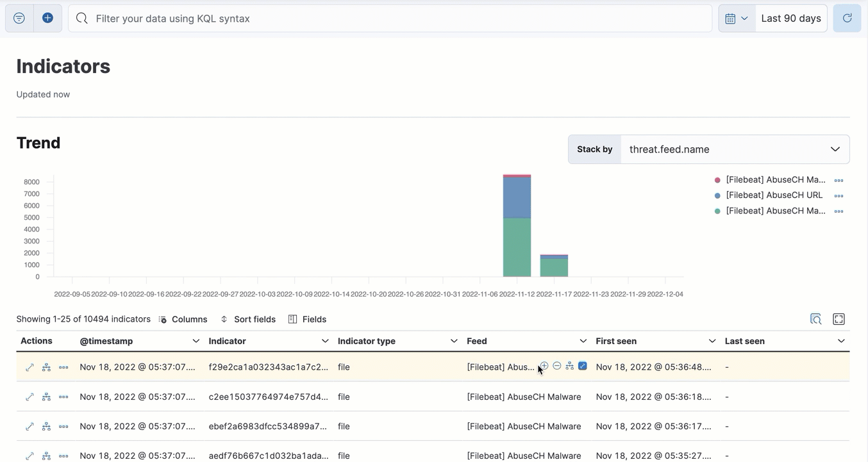Toggle options for the first legend entry
The height and width of the screenshot is (462, 868).
click(839, 179)
